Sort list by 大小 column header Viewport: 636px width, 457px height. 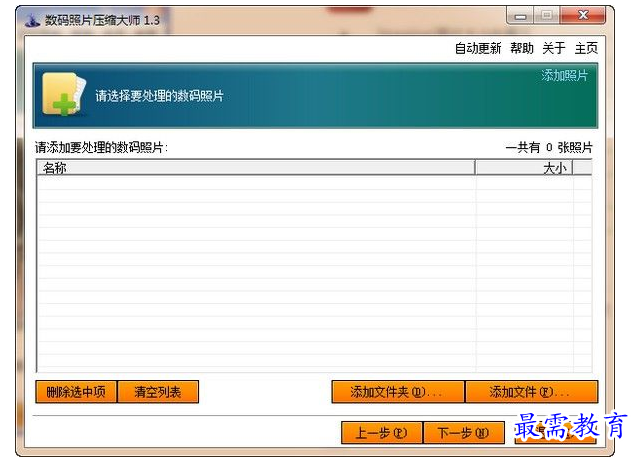pyautogui.click(x=524, y=167)
